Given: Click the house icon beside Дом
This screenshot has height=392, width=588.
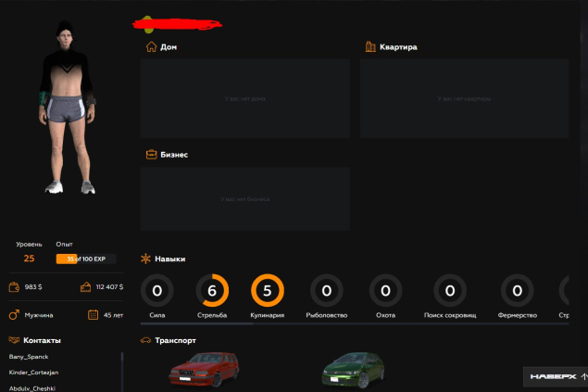Looking at the screenshot, I should pyautogui.click(x=151, y=46).
